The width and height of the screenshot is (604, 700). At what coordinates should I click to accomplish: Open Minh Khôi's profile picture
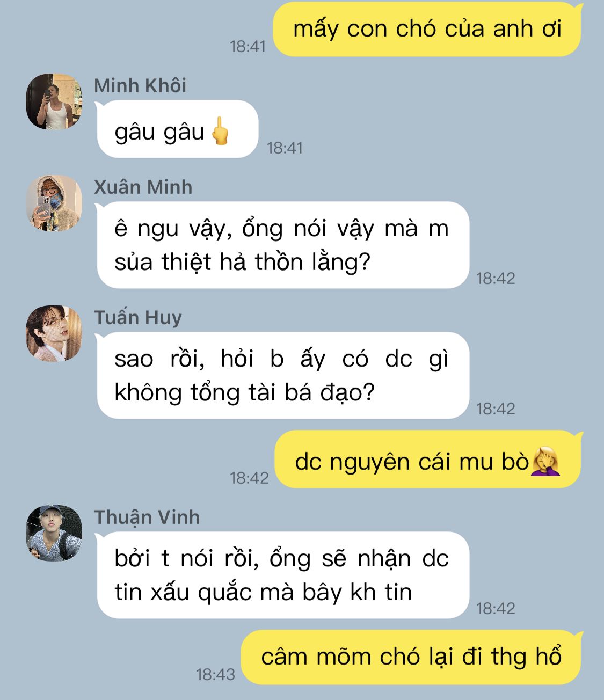pyautogui.click(x=54, y=101)
